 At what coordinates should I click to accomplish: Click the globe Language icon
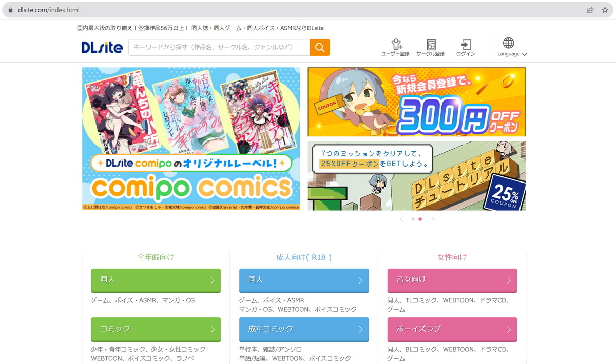[508, 43]
